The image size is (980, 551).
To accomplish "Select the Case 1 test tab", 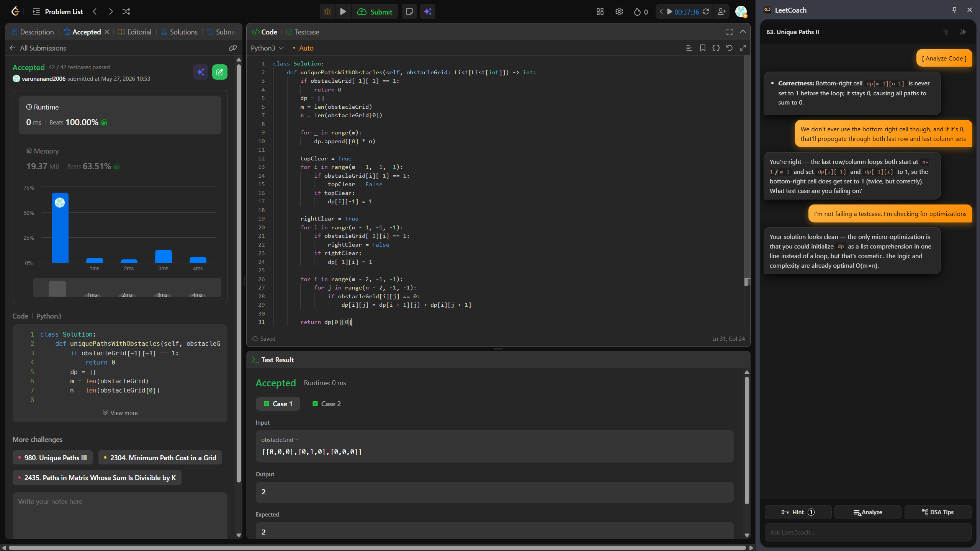I will pyautogui.click(x=278, y=404).
